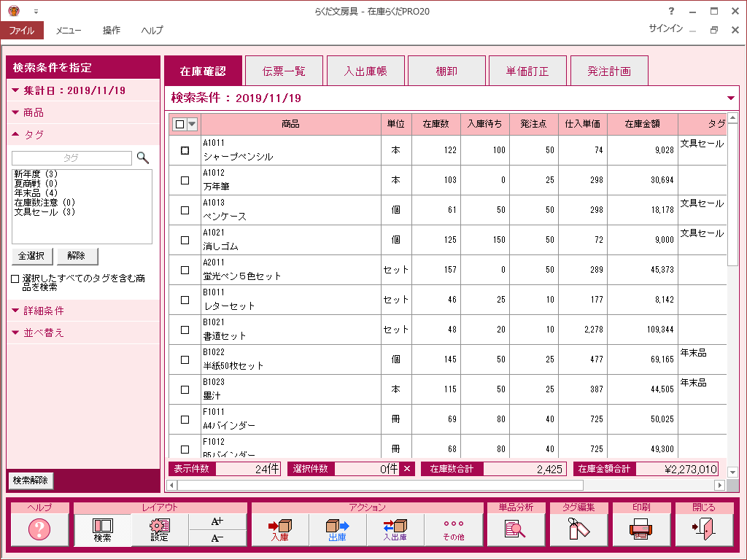Image resolution: width=747 pixels, height=560 pixels.
Task: Click the 入出庫 transfer icon
Action: click(x=395, y=529)
